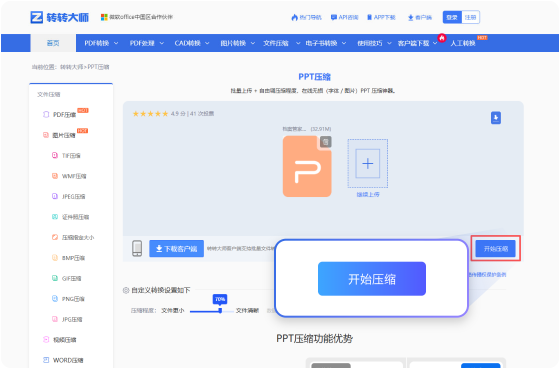
Task: Select JPEG压缩 icon in sidebar
Action: coord(55,196)
